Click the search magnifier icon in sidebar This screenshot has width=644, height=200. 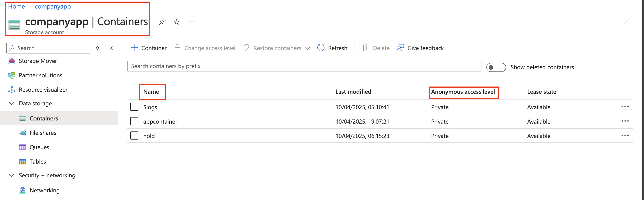pos(12,48)
